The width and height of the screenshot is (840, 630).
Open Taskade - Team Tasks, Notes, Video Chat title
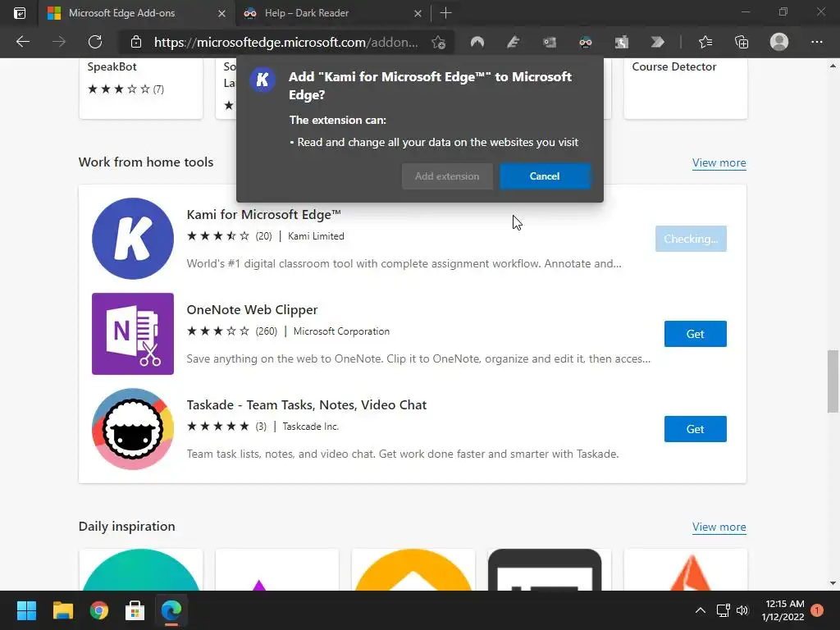(x=307, y=405)
